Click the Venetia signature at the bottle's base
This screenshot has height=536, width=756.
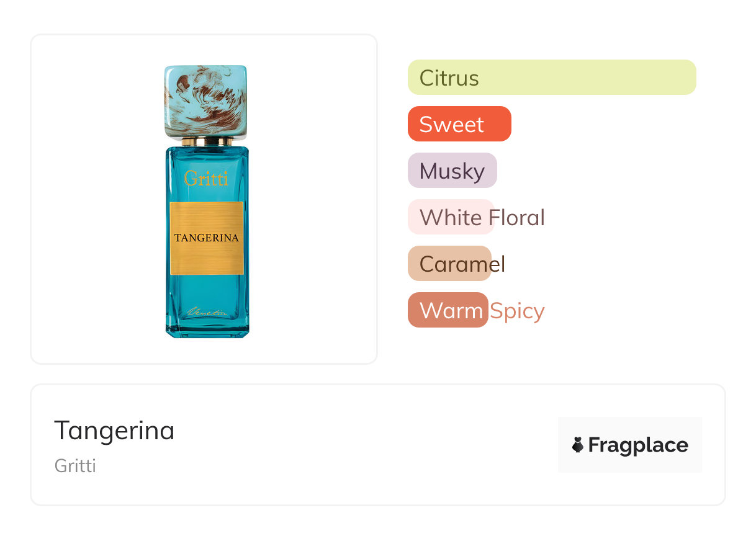pyautogui.click(x=207, y=313)
